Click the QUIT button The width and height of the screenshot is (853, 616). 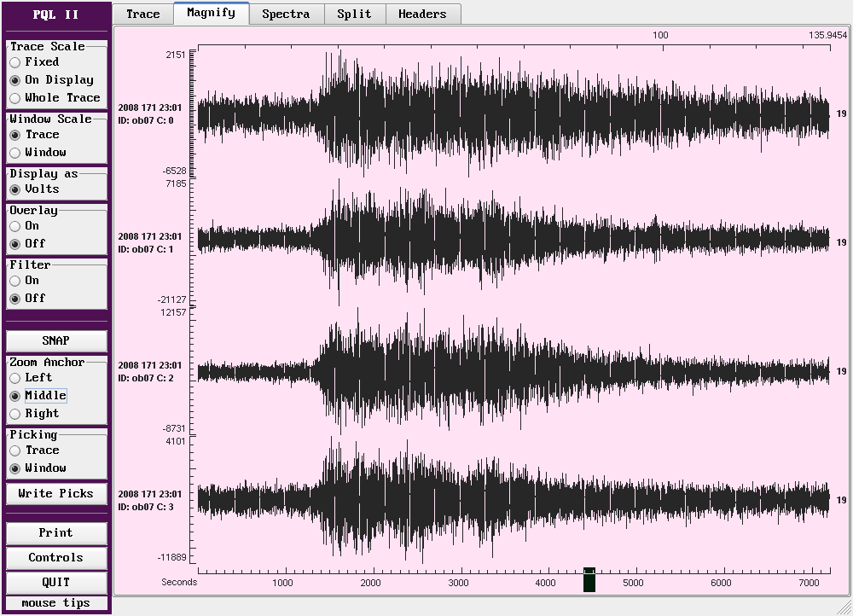(x=55, y=583)
